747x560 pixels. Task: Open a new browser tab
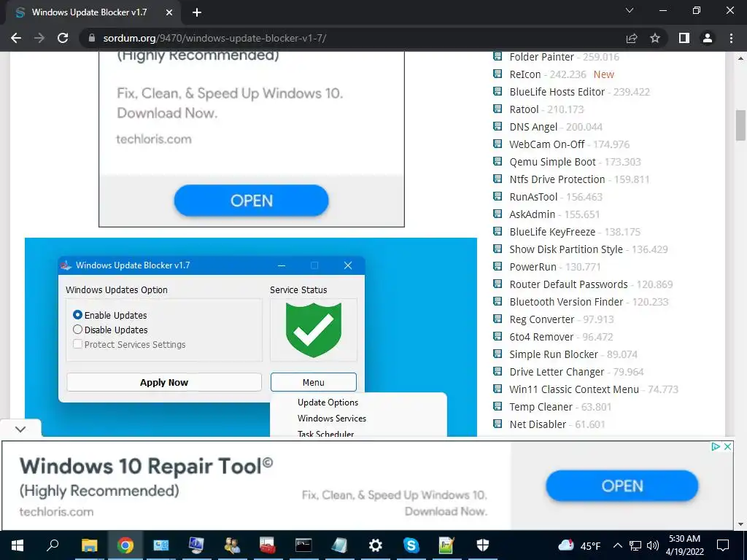tap(197, 12)
